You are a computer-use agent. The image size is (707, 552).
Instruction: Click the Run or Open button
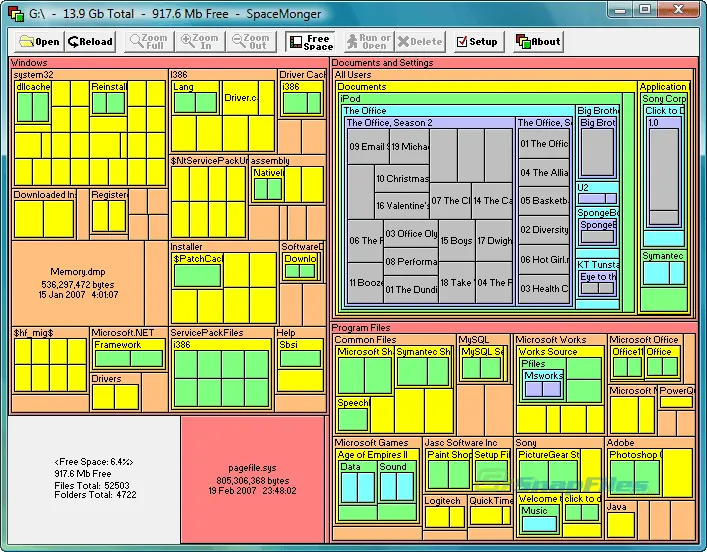point(369,41)
